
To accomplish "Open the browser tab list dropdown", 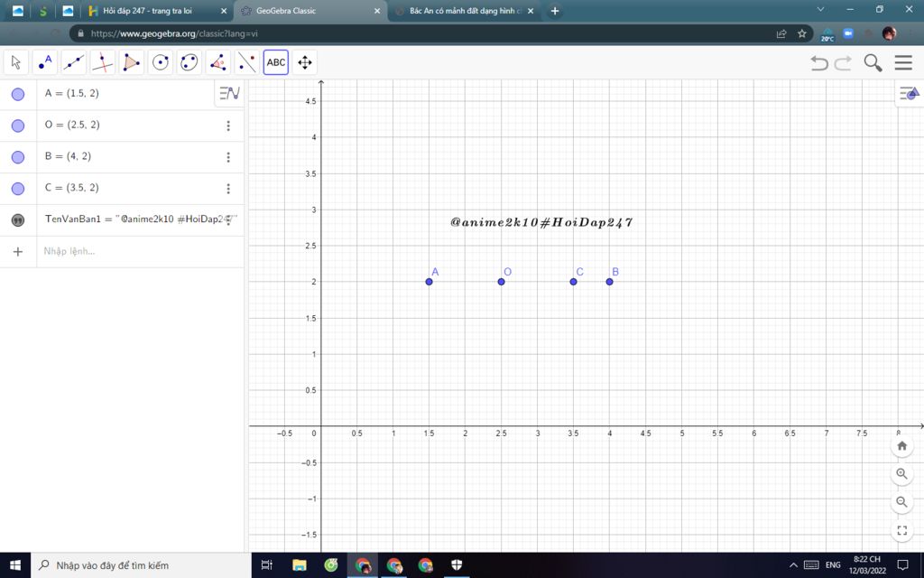I will [820, 9].
